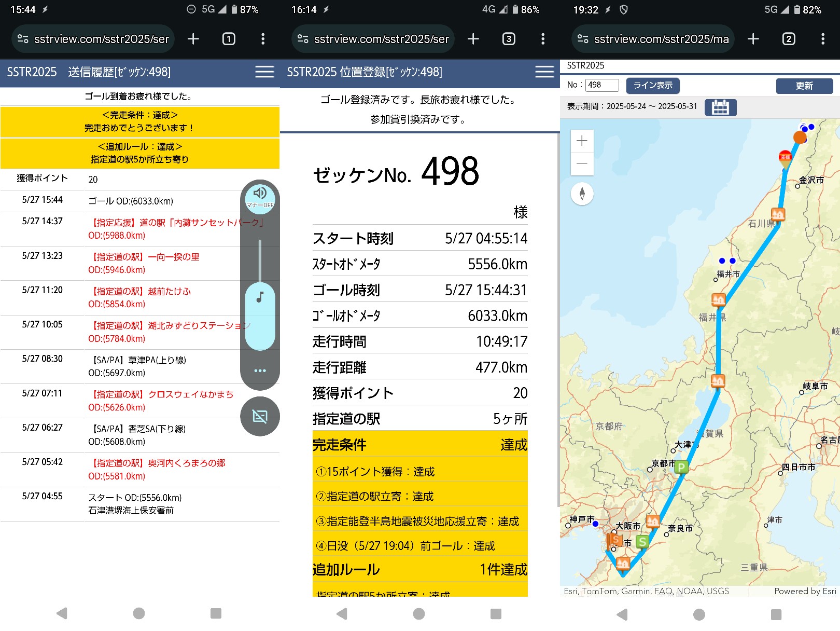
Task: Select history row 内灘サンセットパーク
Action: click(x=140, y=229)
